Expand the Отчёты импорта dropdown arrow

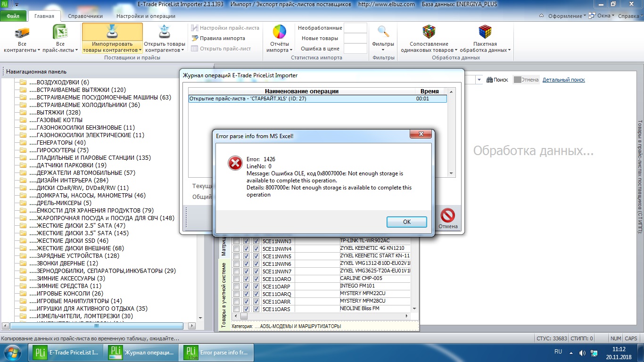point(291,50)
